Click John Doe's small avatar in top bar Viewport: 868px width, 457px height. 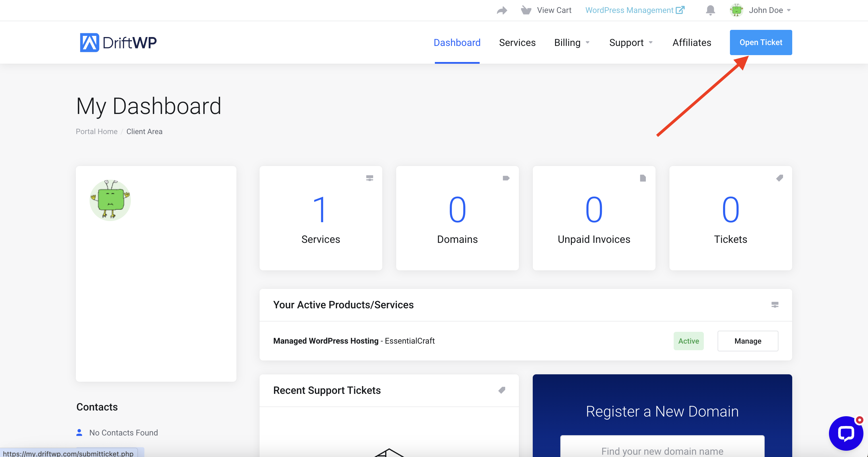[x=736, y=10]
